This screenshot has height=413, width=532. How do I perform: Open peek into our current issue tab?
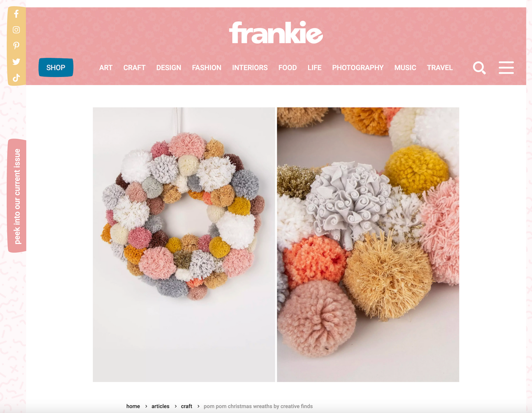tap(17, 196)
